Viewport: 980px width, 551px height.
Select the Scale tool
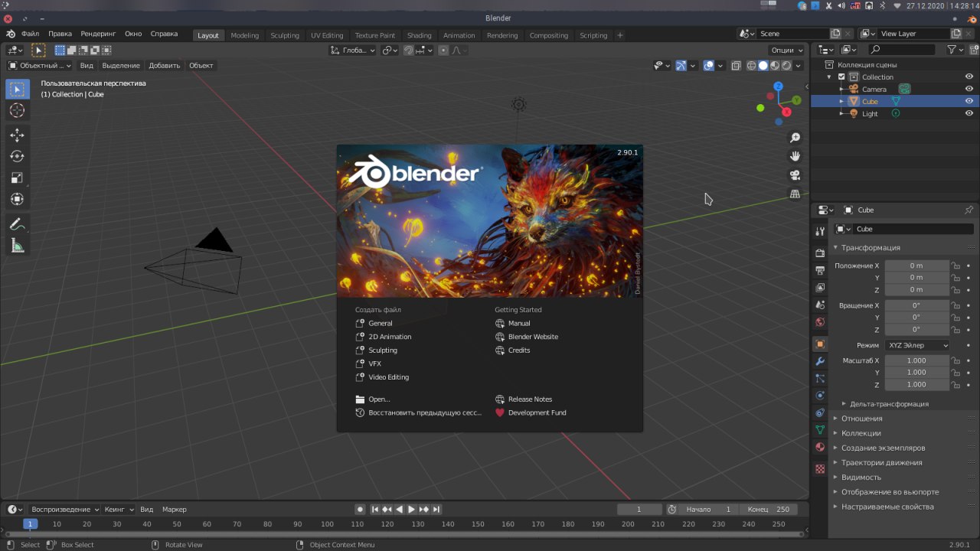tap(17, 178)
